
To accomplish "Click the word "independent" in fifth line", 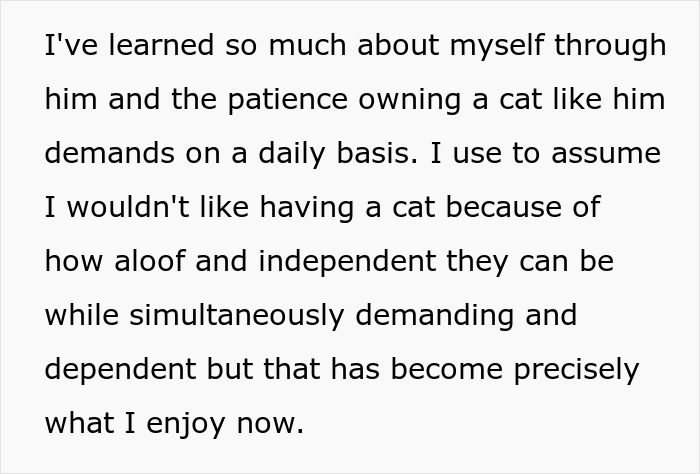I will (347, 262).
